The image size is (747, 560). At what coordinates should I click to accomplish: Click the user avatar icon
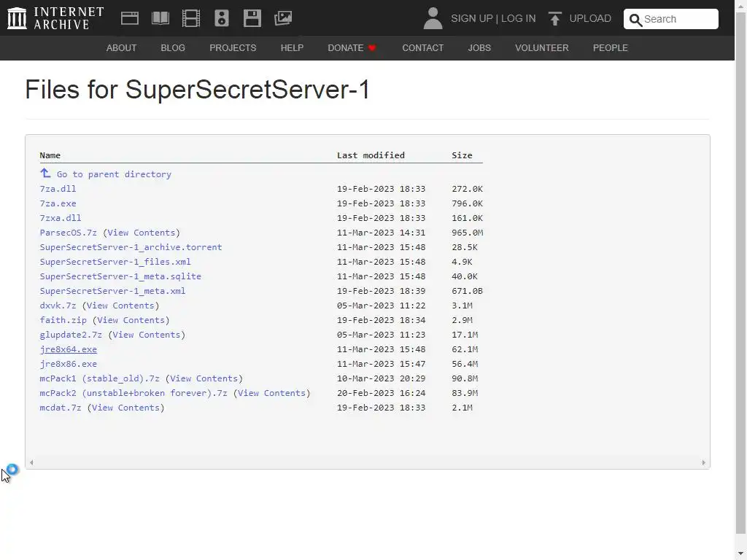tap(433, 18)
